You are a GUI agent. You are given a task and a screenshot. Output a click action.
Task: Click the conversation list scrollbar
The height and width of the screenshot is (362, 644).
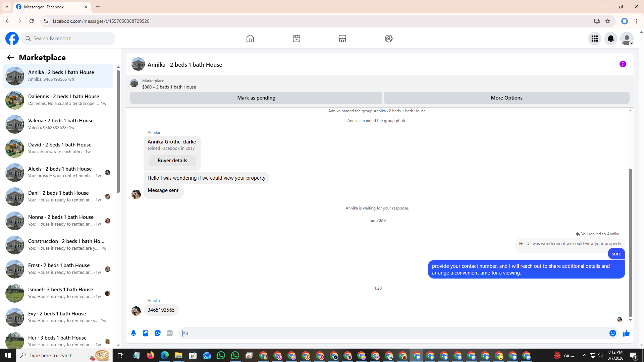tap(118, 131)
